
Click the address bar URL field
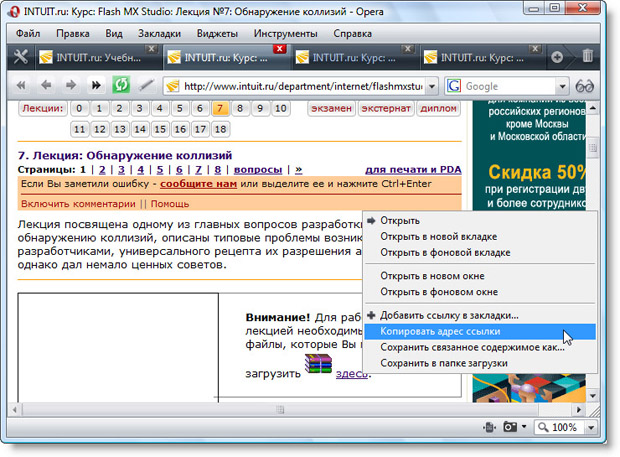300,86
